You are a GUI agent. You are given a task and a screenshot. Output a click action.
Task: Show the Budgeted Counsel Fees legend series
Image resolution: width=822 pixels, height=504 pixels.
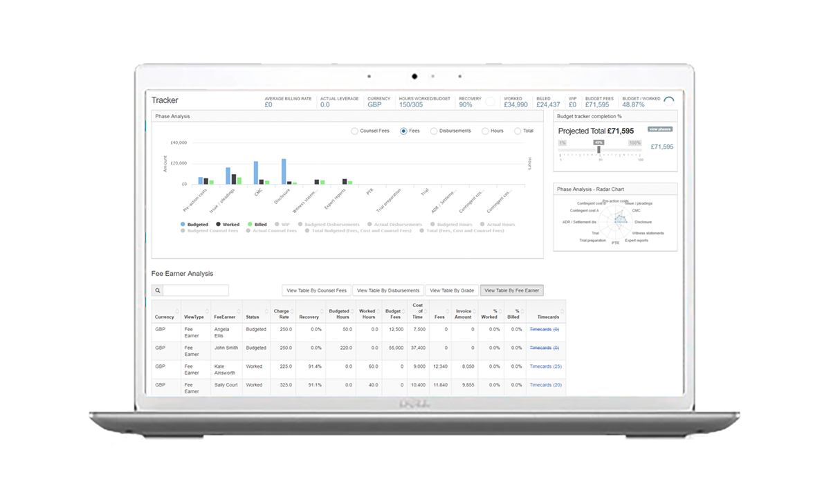(x=209, y=230)
